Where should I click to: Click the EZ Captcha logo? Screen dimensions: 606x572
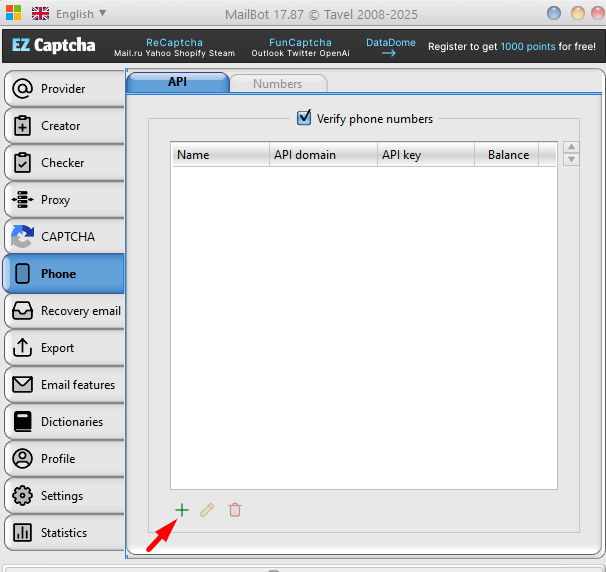53,45
